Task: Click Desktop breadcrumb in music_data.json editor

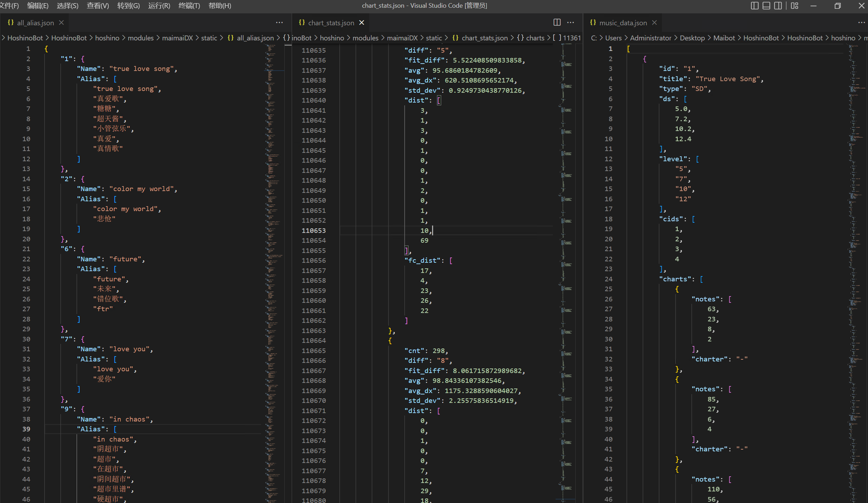Action: click(x=692, y=38)
